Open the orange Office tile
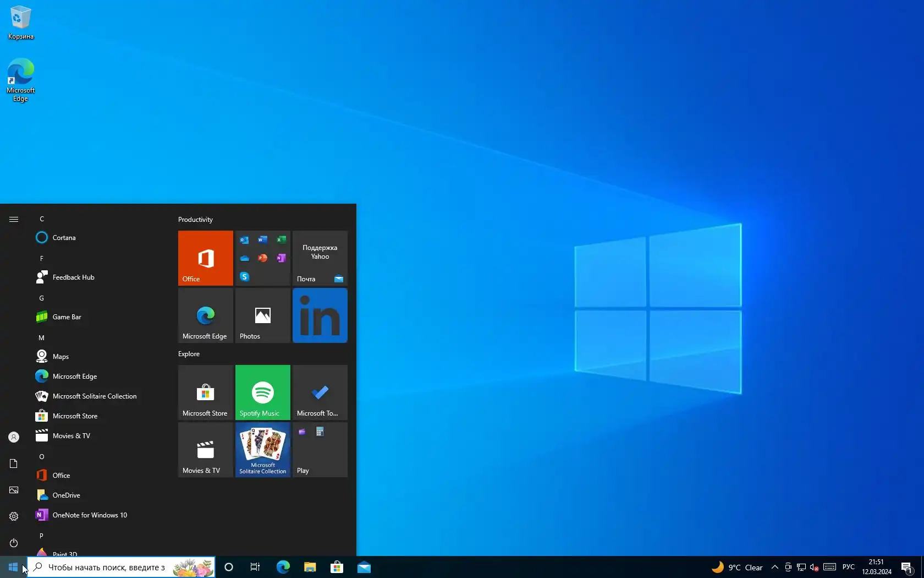The height and width of the screenshot is (578, 924). 206,258
